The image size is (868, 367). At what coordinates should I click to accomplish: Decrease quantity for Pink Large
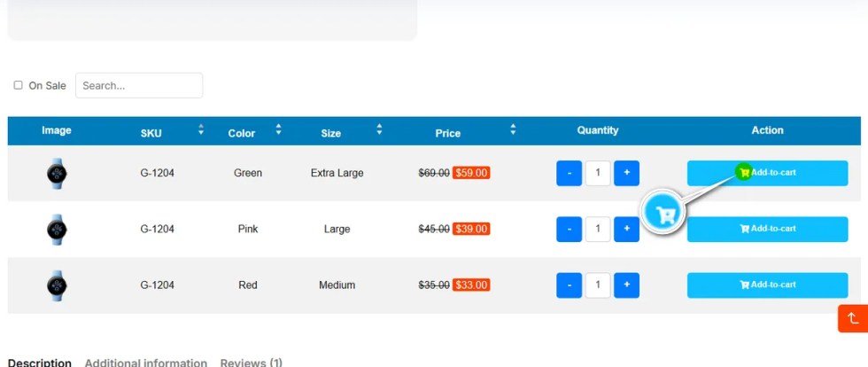(569, 229)
